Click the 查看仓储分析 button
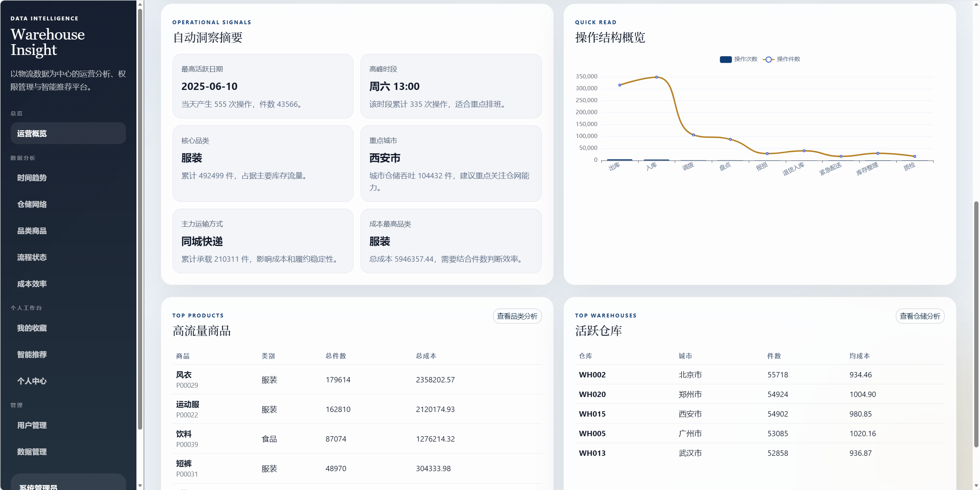Screen dimensions: 980x490 [920, 316]
